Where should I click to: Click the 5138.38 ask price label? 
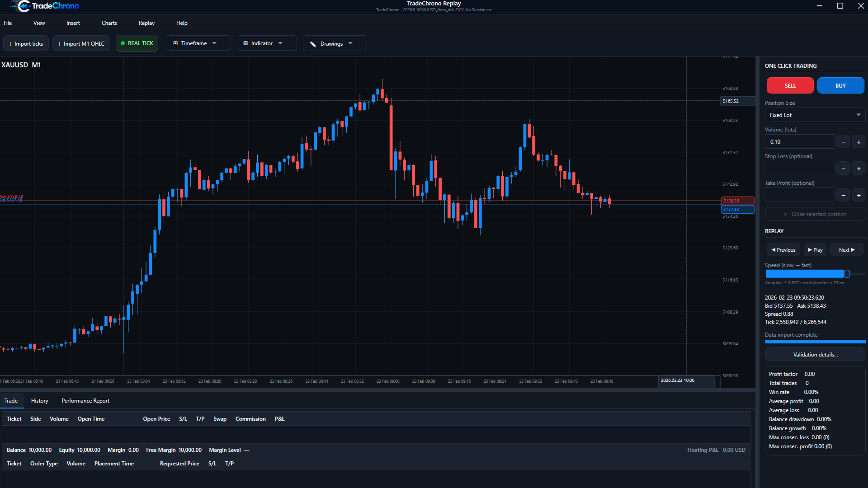click(x=738, y=201)
